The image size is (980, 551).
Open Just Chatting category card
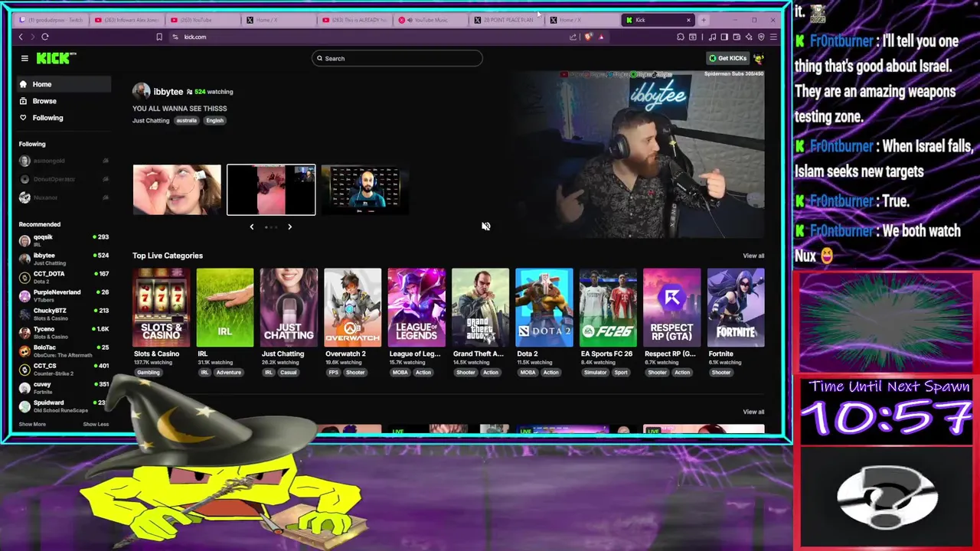click(289, 308)
